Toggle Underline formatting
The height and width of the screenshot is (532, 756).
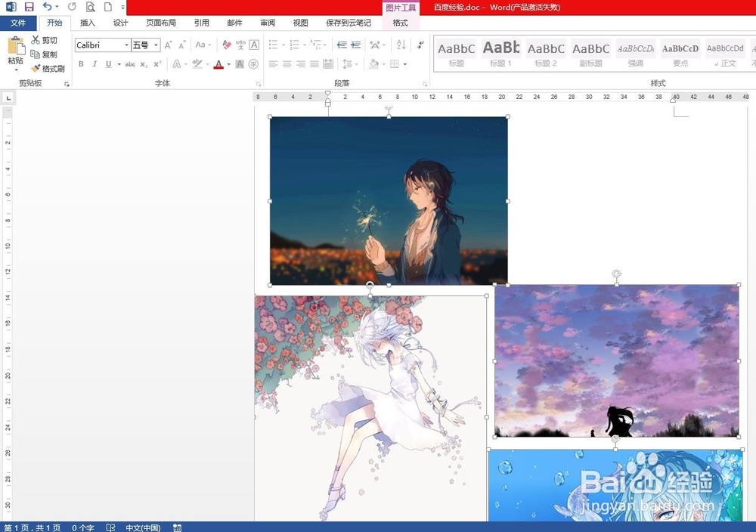tap(108, 64)
